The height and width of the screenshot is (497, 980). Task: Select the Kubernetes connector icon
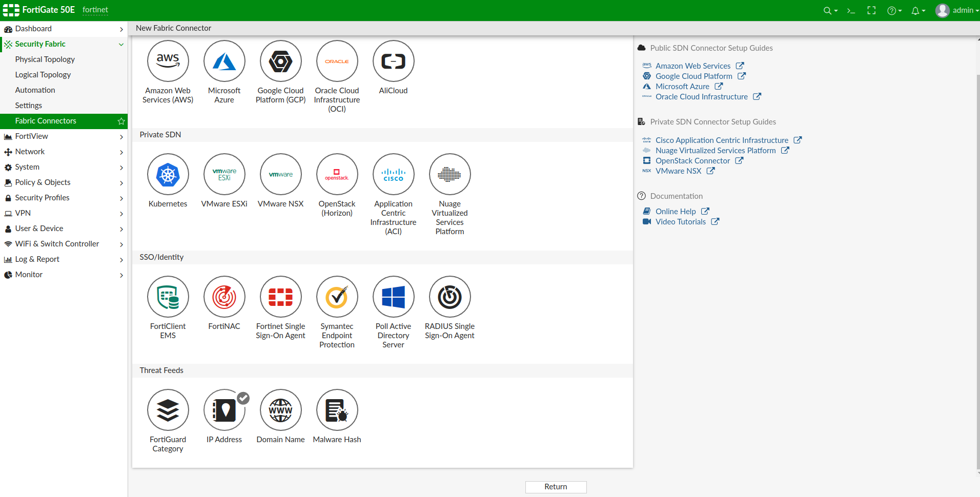[168, 175]
